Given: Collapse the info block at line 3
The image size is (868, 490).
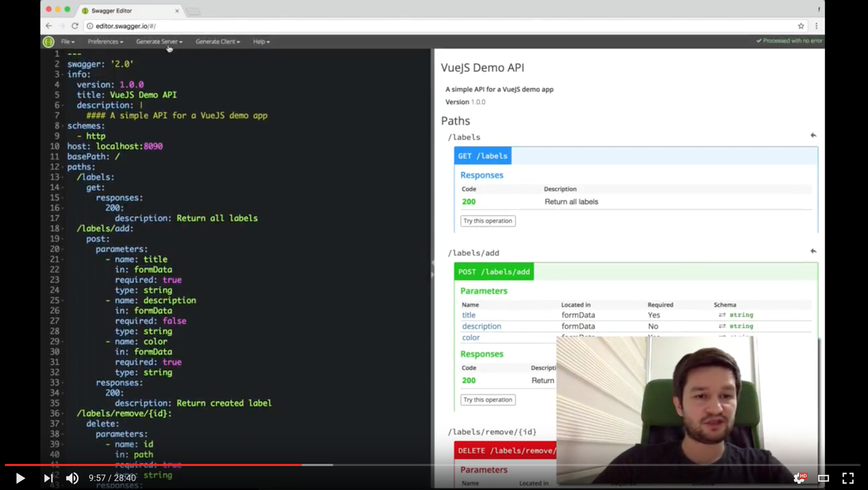Looking at the screenshot, I should coord(63,74).
